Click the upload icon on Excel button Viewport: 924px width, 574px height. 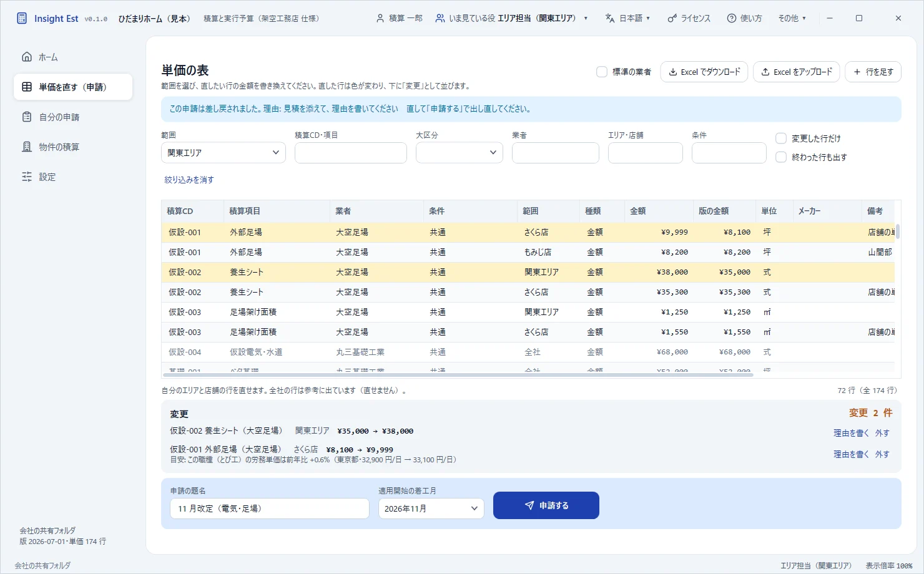click(x=765, y=72)
